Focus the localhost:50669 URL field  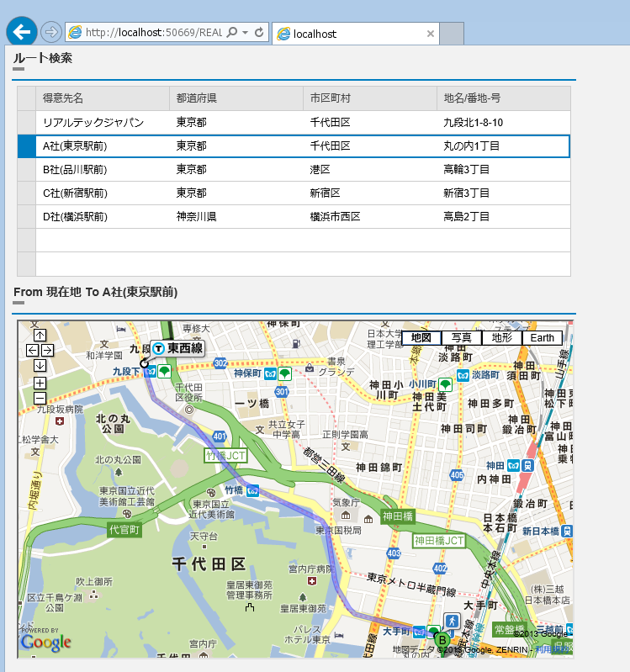pyautogui.click(x=153, y=33)
